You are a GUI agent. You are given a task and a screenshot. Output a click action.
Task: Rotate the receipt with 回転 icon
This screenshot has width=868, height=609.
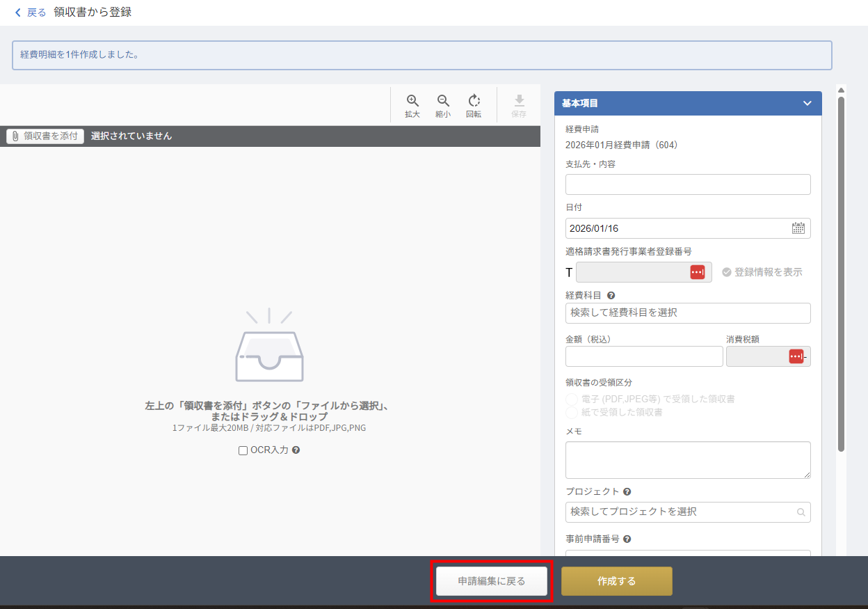474,101
